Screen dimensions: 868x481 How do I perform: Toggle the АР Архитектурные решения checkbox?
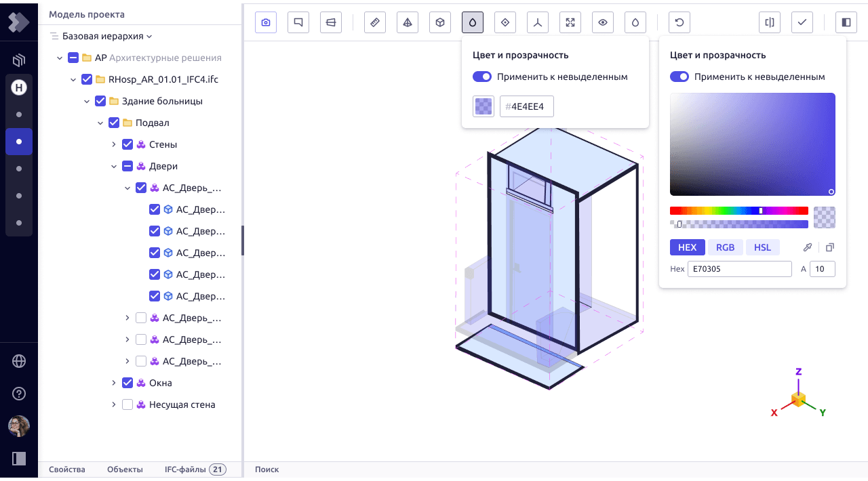coord(73,58)
